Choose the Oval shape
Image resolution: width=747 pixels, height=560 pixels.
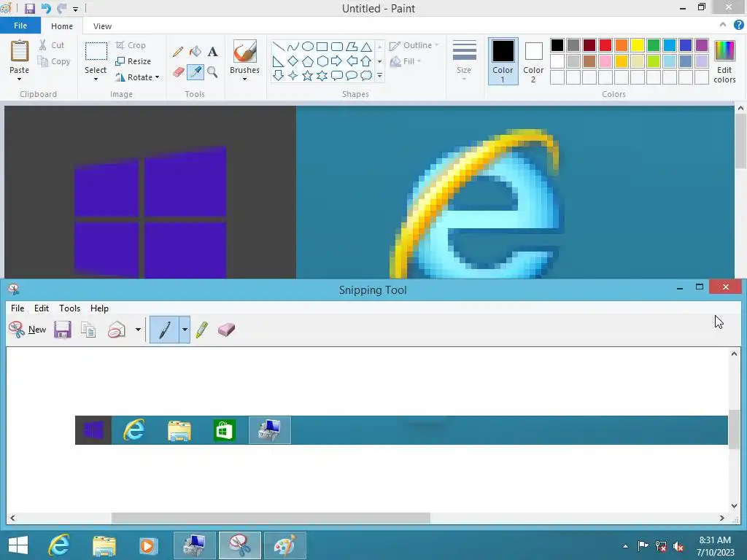tap(308, 47)
